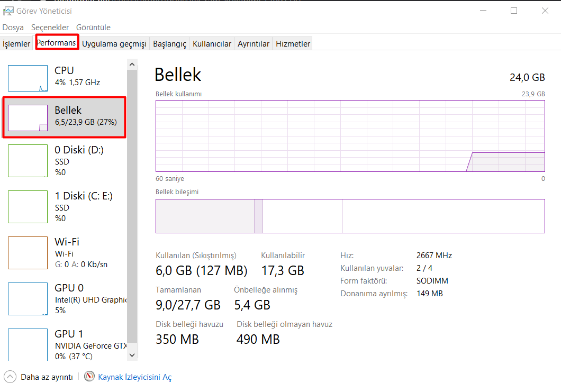Open the Hizmetler tab
This screenshot has width=561, height=392.
click(x=293, y=44)
